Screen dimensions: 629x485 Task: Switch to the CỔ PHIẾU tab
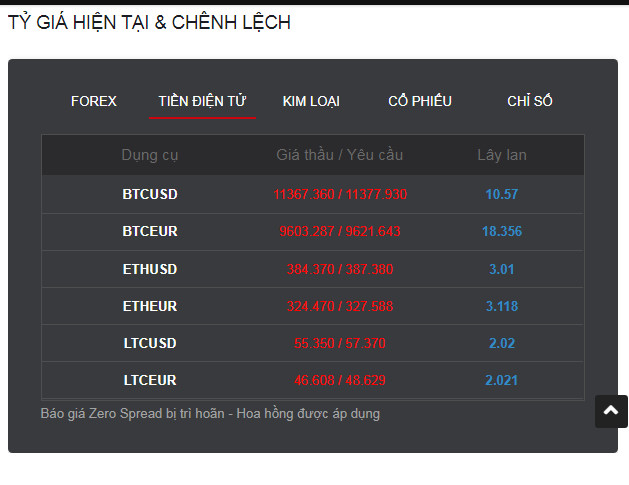click(420, 101)
